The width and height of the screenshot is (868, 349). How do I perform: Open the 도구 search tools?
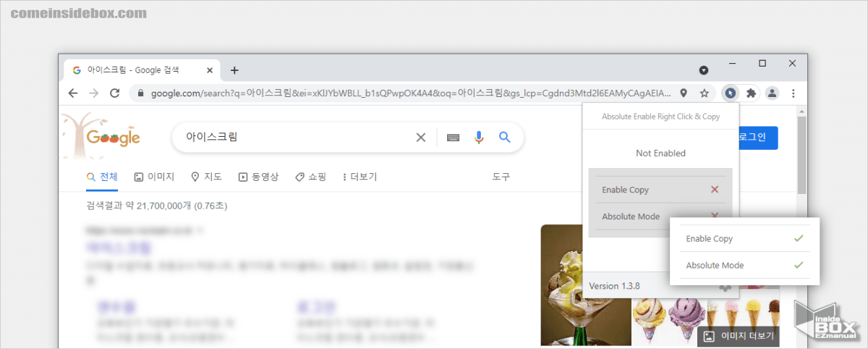pos(501,177)
